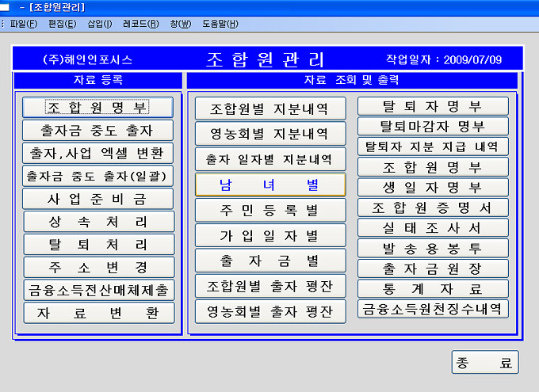
Task: Open the 삽입(I) menu
Action: [100, 24]
